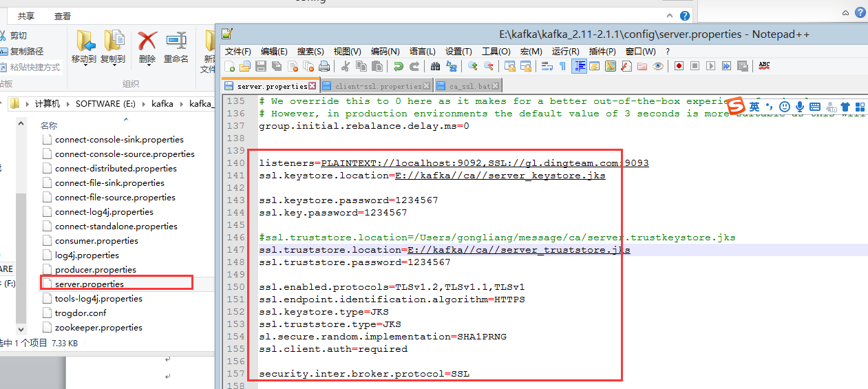Image resolution: width=868 pixels, height=389 pixels.
Task: Click the Cut scissors icon in Notepad++
Action: click(x=346, y=66)
